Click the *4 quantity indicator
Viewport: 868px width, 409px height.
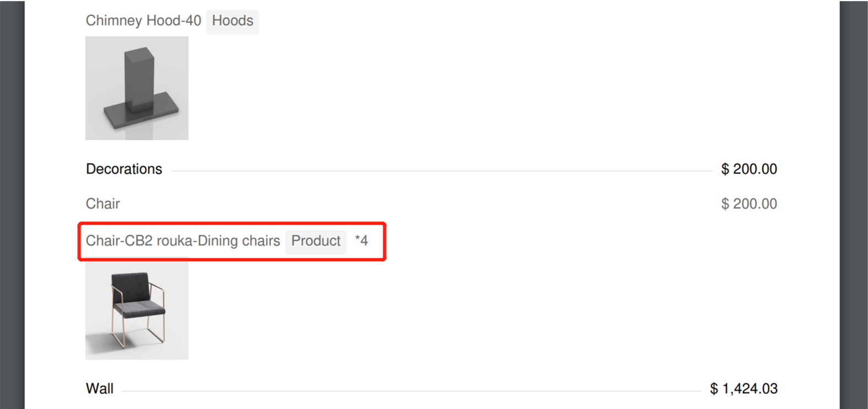(x=362, y=241)
